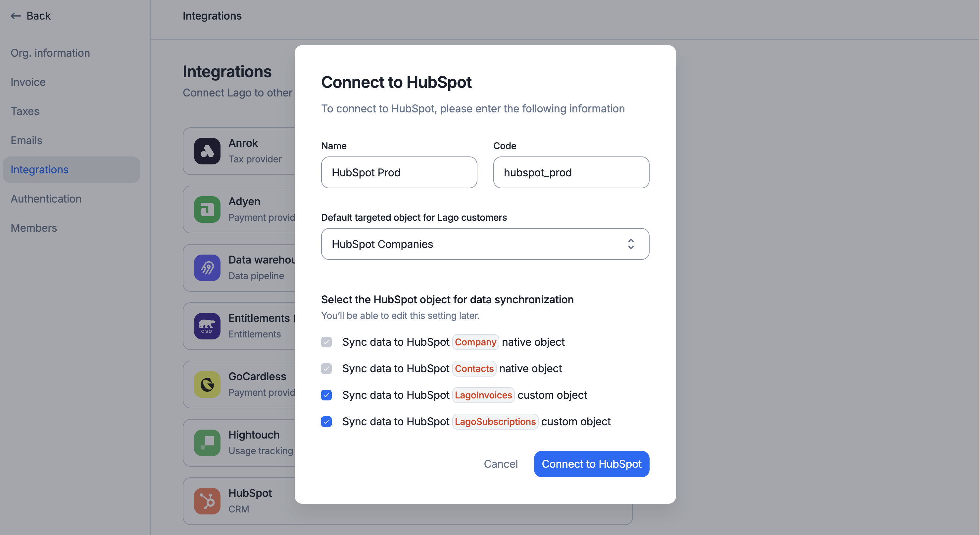Screen dimensions: 980x535
Task: Click the dropdown chevron arrows
Action: point(631,244)
